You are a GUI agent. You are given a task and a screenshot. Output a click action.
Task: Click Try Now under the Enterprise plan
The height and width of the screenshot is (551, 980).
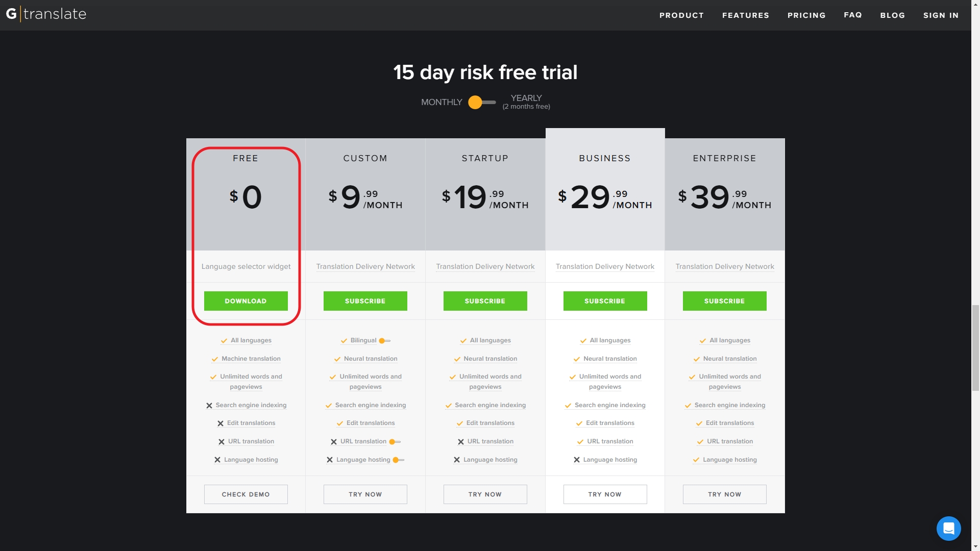coord(725,494)
